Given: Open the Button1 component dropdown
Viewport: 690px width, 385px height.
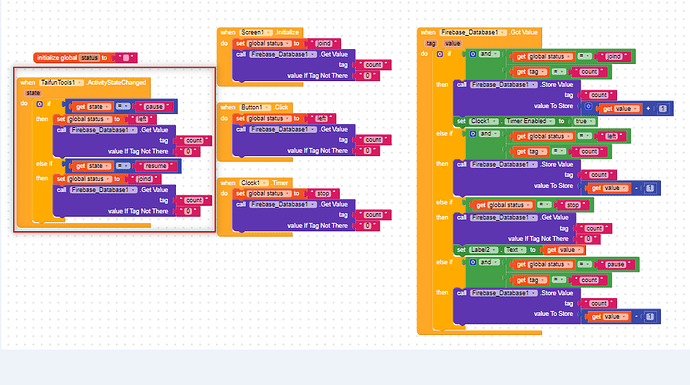Looking at the screenshot, I should point(255,107).
